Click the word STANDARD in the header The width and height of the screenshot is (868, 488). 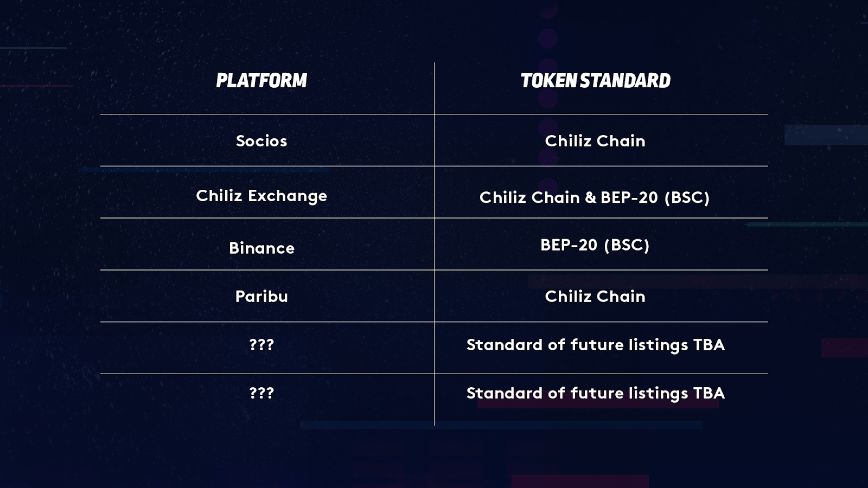pyautogui.click(x=626, y=81)
